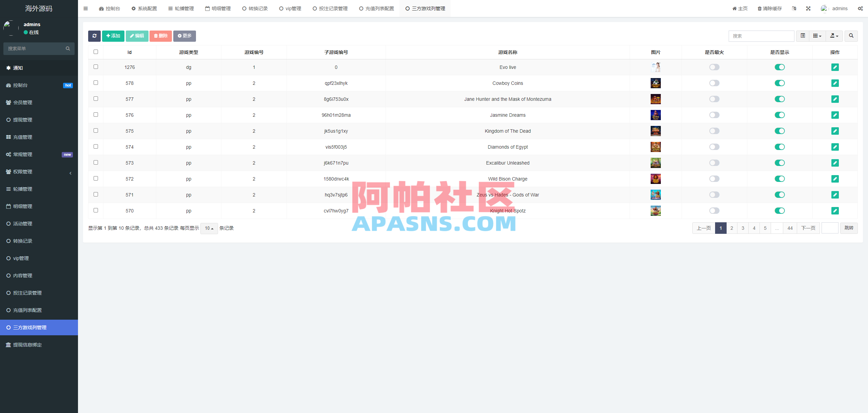
Task: Click the edit pencil for Jasmine Dreams row
Action: coord(835,115)
